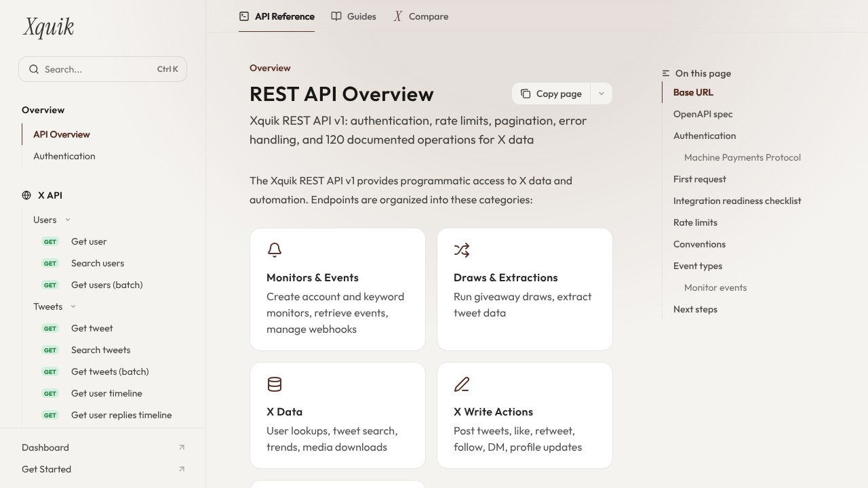Click the Xquik logo
The height and width of the screenshot is (488, 868).
(x=48, y=27)
